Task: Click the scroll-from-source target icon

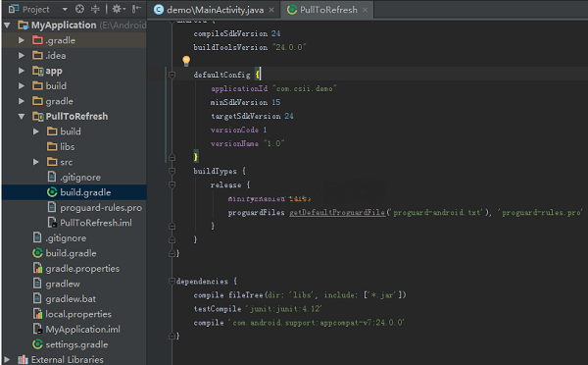Action: tap(79, 9)
